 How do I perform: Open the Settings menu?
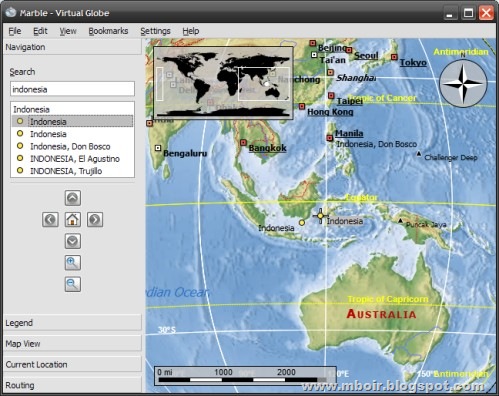pos(155,31)
